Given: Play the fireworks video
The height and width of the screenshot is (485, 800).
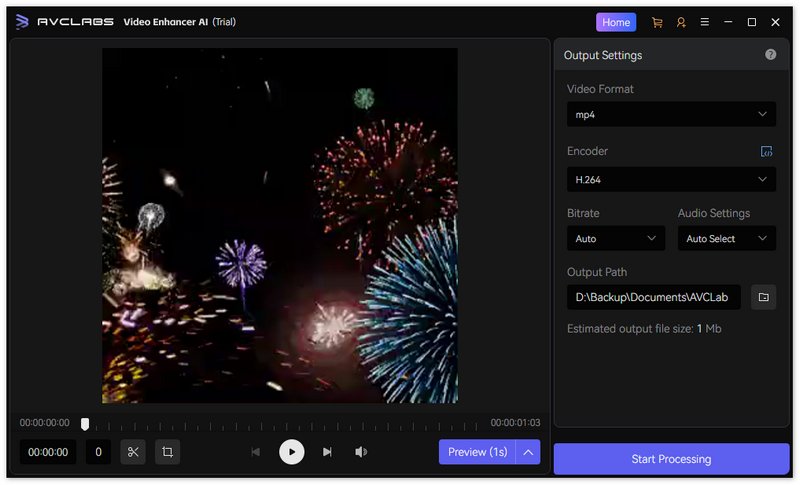Looking at the screenshot, I should coord(291,452).
